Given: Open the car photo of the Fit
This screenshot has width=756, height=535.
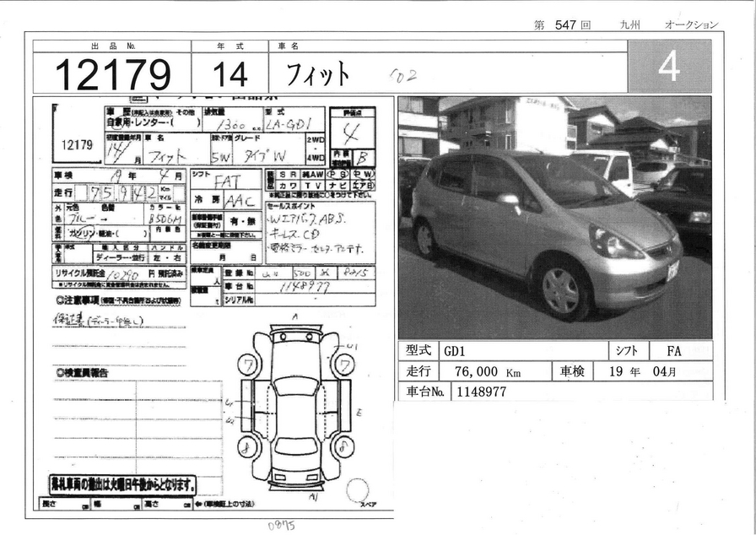Looking at the screenshot, I should tap(555, 218).
